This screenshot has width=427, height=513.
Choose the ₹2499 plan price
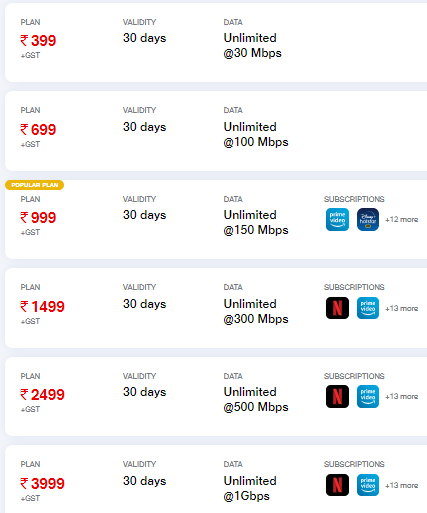tap(42, 395)
